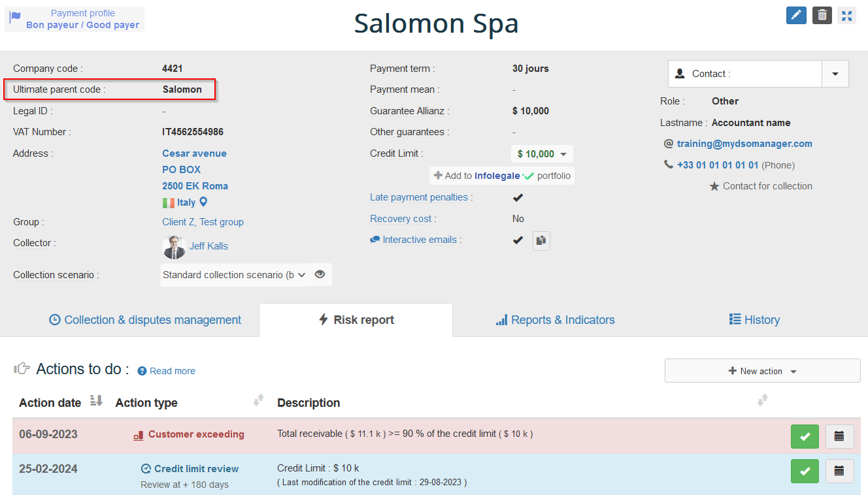
Task: Click the copy icon beside Interactive emails
Action: (x=541, y=240)
